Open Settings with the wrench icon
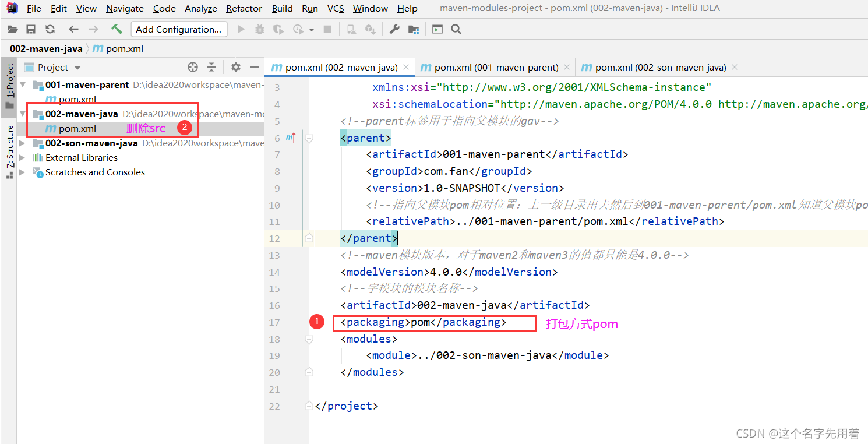 tap(394, 29)
